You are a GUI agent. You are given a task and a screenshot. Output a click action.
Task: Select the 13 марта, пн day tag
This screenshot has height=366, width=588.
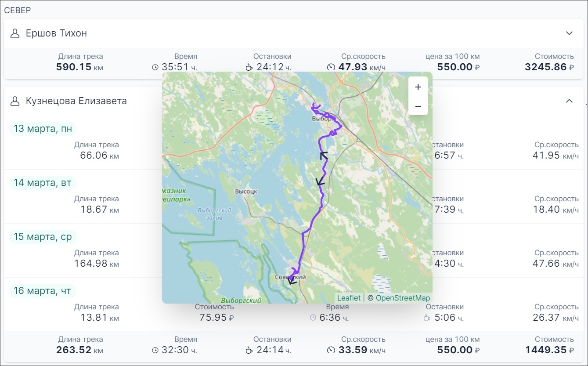point(43,129)
